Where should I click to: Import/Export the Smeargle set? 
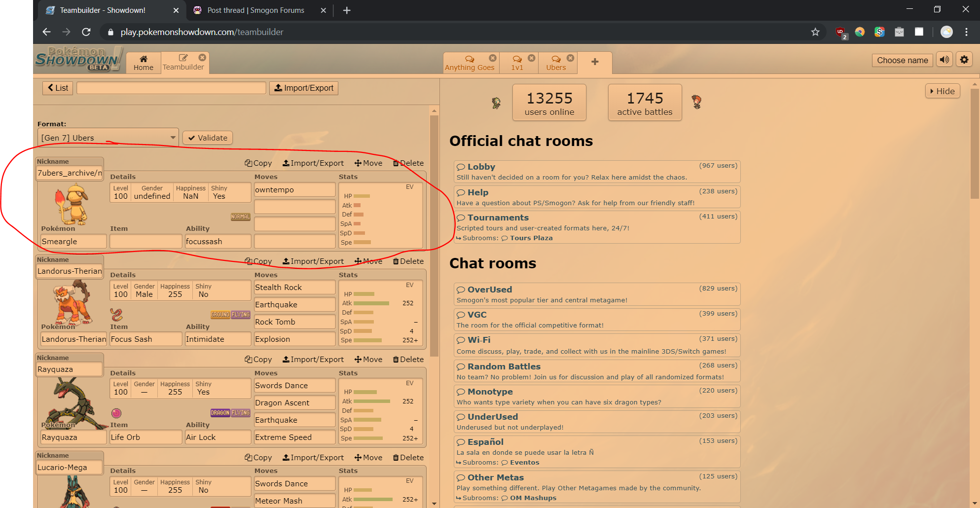coord(313,163)
